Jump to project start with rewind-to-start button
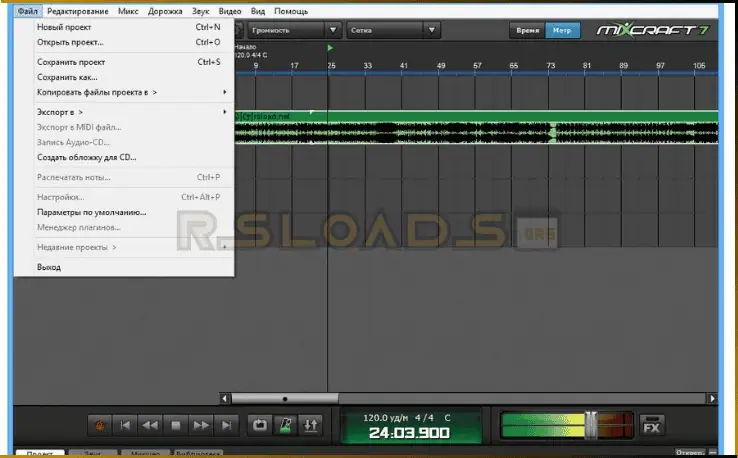The width and height of the screenshot is (738, 458). click(125, 425)
